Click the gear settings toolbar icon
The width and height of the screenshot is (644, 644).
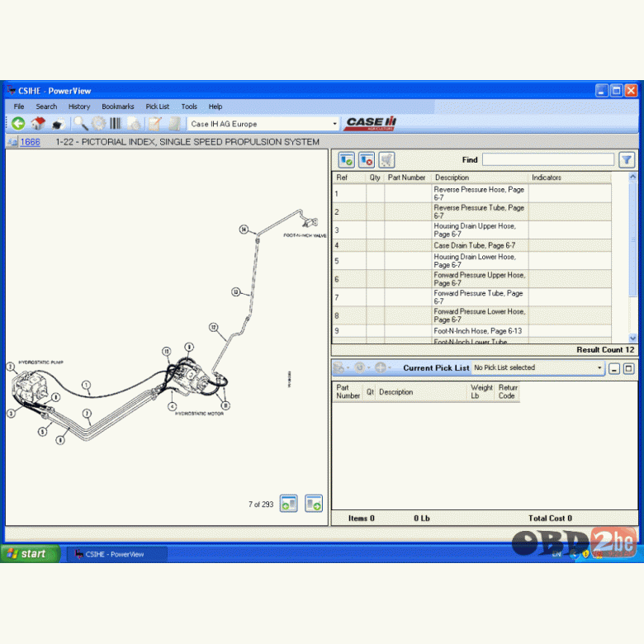(x=98, y=124)
